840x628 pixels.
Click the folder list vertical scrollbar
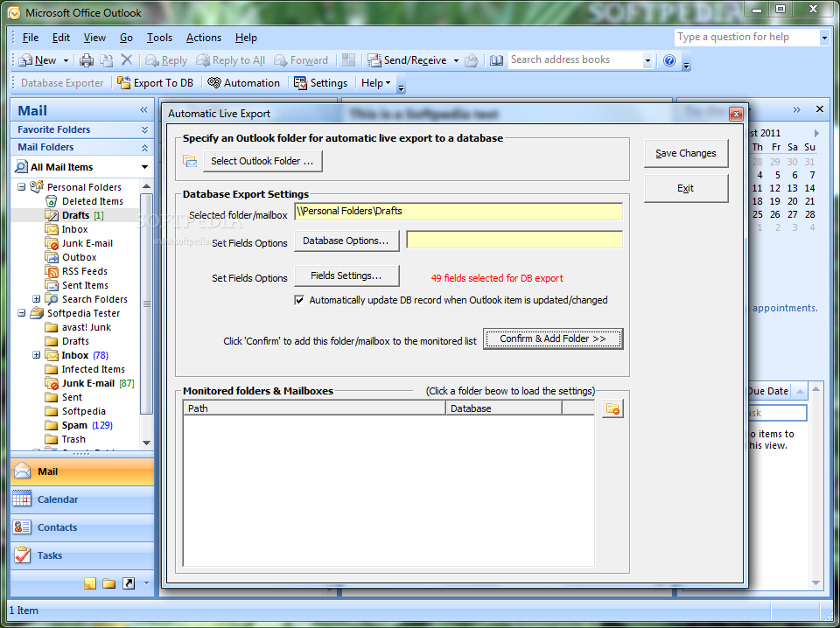[x=146, y=304]
